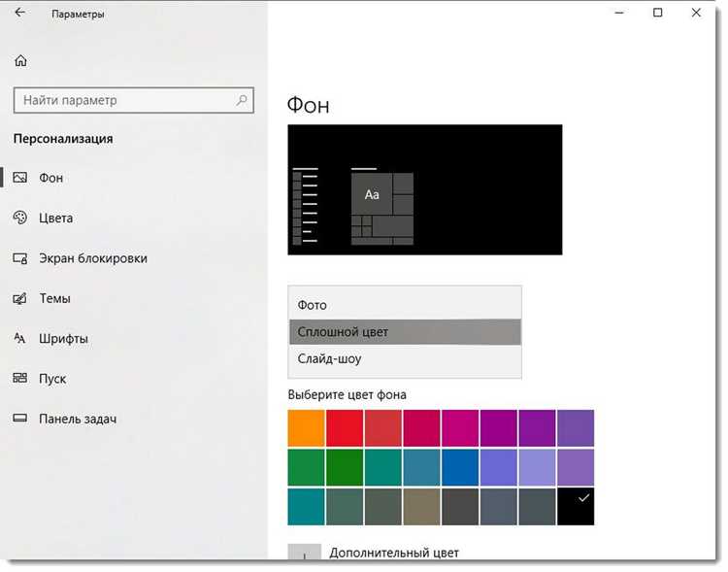
Task: Open the Экран блокировки icon
Action: click(x=20, y=258)
